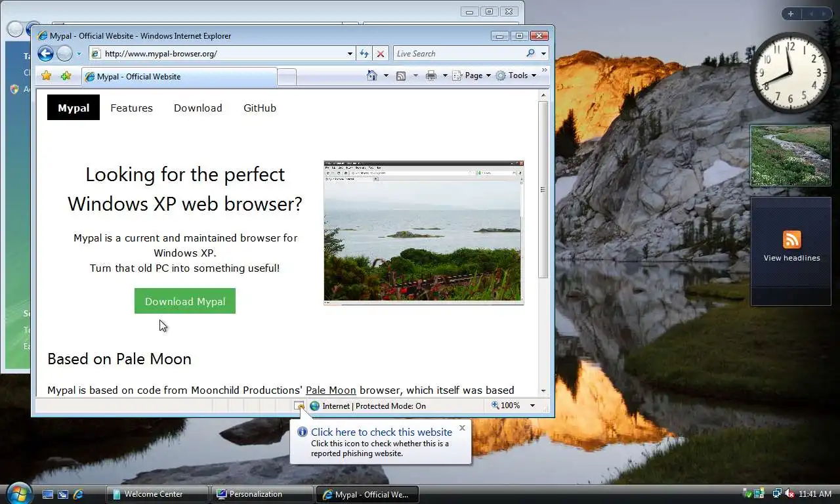
Task: Click the Add to Favorites icon
Action: click(66, 76)
